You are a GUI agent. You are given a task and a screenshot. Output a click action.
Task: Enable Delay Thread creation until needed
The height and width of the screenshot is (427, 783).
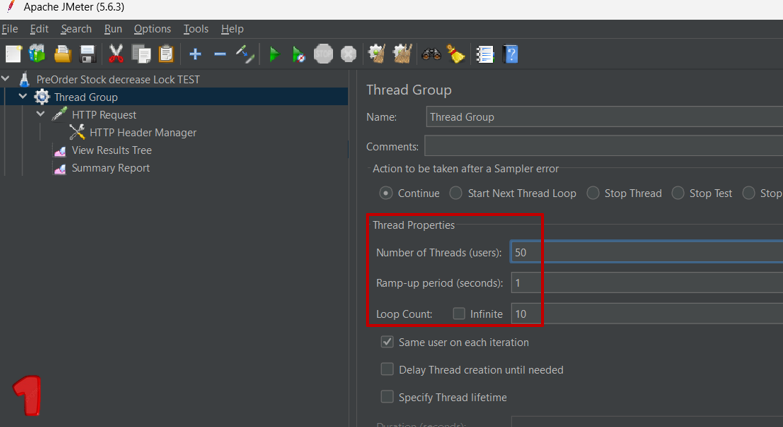point(387,370)
